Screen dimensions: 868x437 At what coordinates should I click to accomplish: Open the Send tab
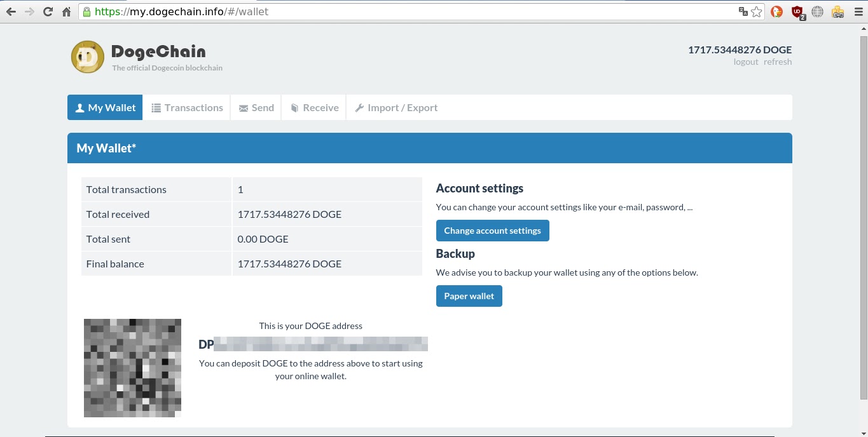click(256, 107)
